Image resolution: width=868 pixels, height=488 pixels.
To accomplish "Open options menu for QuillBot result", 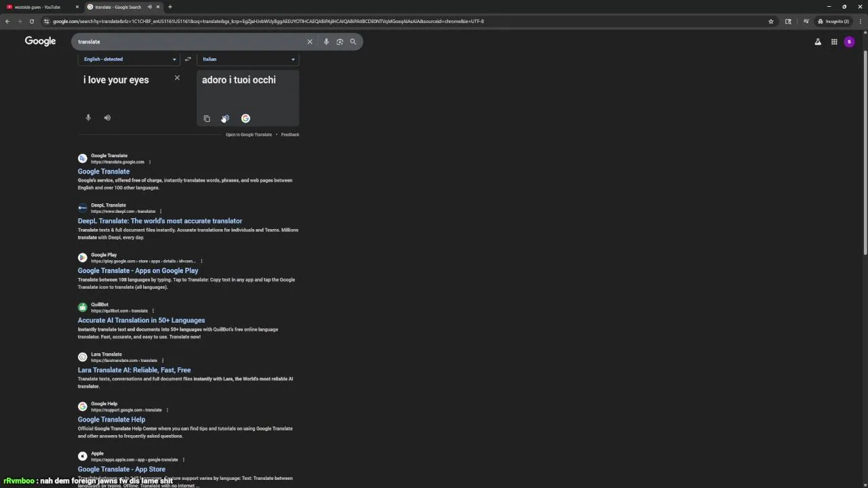I will [x=153, y=310].
